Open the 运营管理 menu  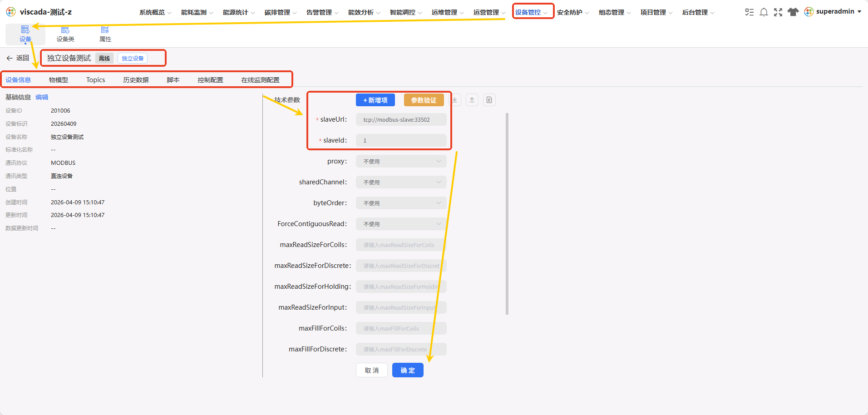click(x=489, y=12)
